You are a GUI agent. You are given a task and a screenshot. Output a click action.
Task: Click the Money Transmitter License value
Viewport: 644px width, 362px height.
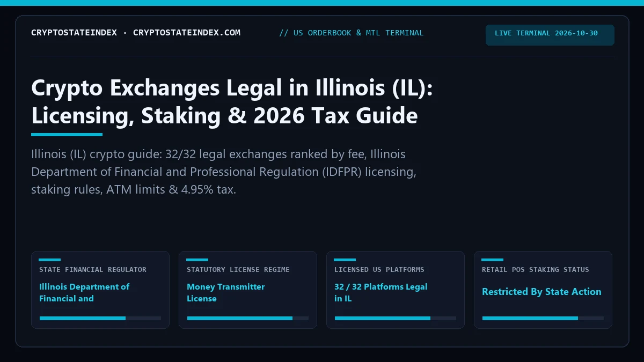point(226,292)
